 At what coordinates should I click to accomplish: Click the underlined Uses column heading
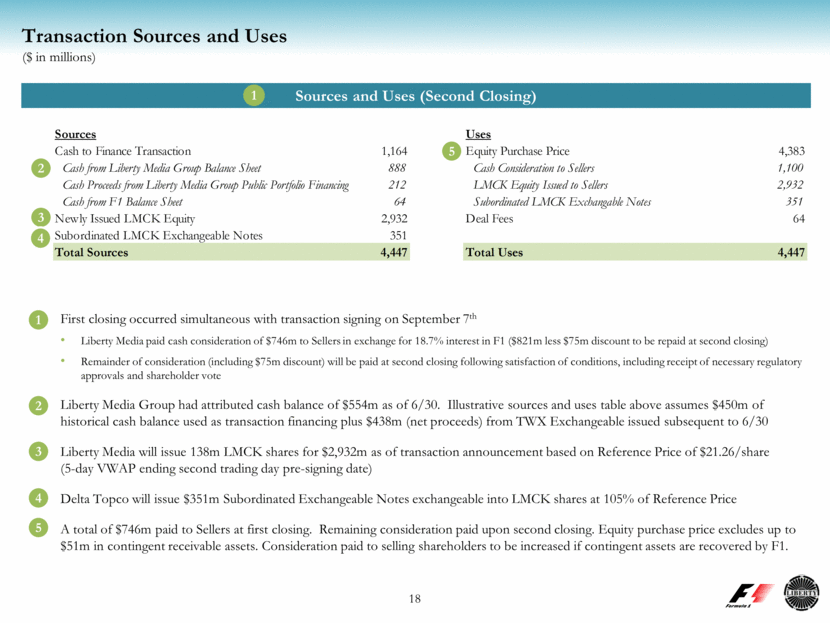[x=478, y=134]
